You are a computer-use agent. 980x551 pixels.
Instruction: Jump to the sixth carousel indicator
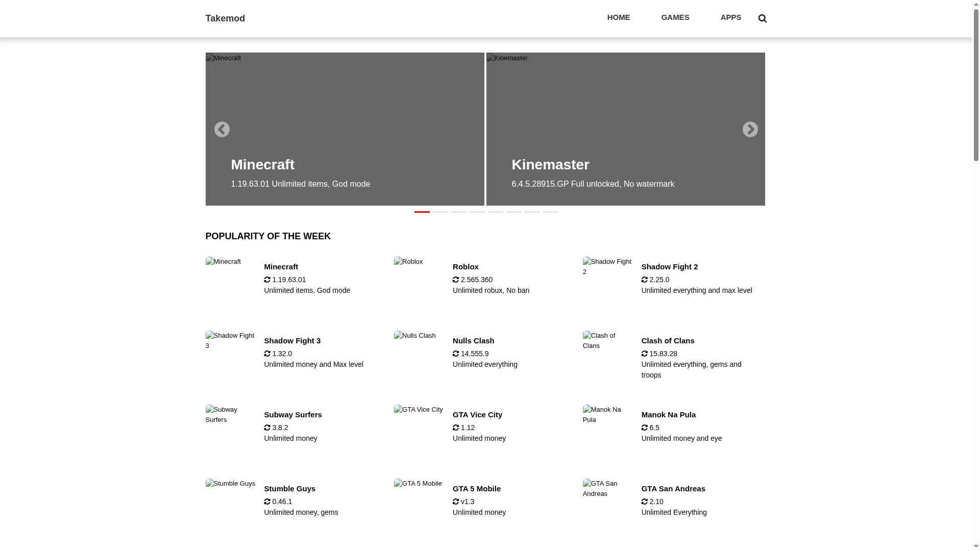(x=514, y=212)
